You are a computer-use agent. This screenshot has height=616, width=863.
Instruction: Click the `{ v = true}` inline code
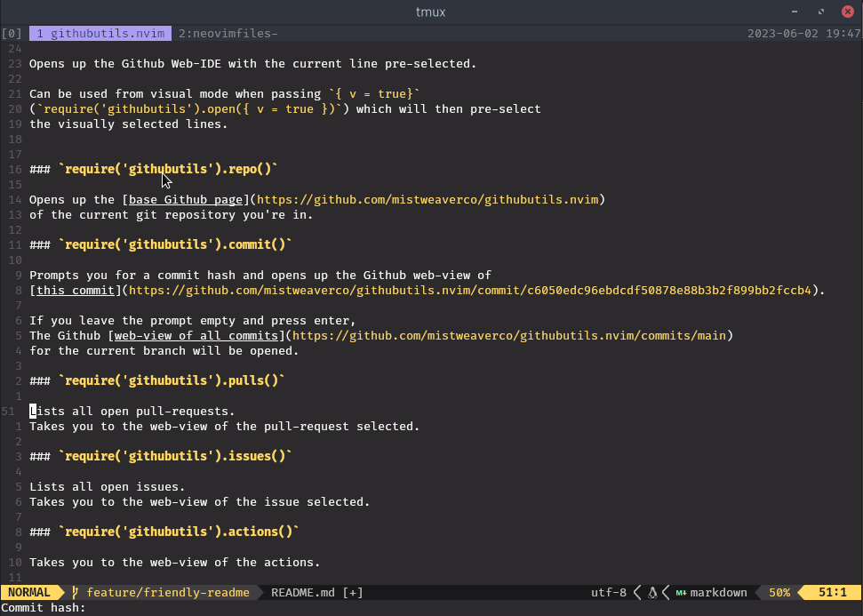tap(373, 93)
